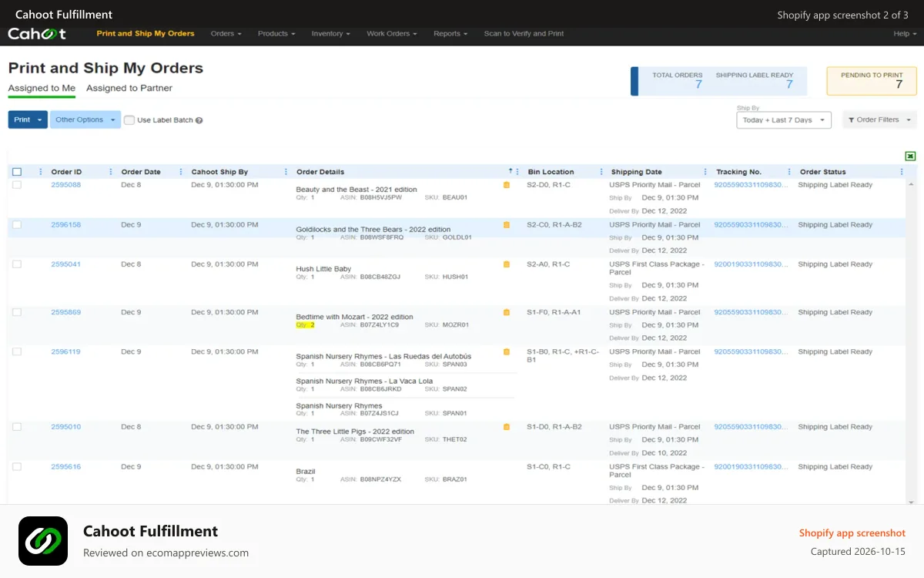
Task: Click the Total Orders count
Action: (x=698, y=85)
